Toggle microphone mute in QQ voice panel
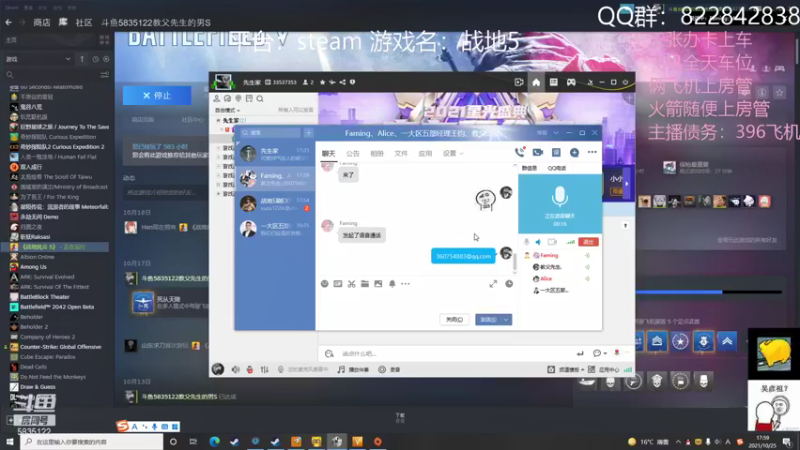The width and height of the screenshot is (800, 450). click(x=526, y=242)
